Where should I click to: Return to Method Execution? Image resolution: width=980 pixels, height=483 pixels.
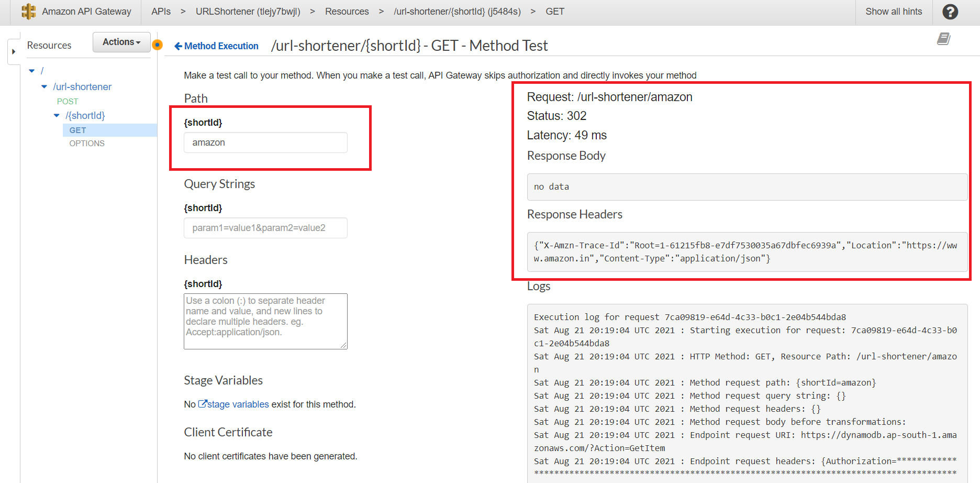221,46
